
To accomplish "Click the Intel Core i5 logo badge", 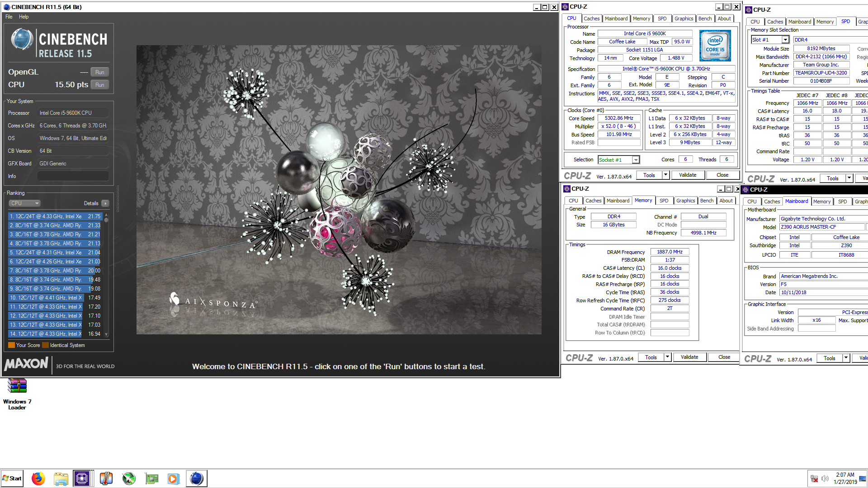I will click(715, 46).
